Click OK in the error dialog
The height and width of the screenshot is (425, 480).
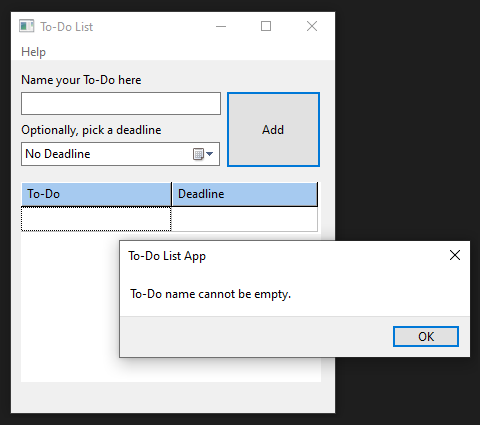click(x=426, y=336)
